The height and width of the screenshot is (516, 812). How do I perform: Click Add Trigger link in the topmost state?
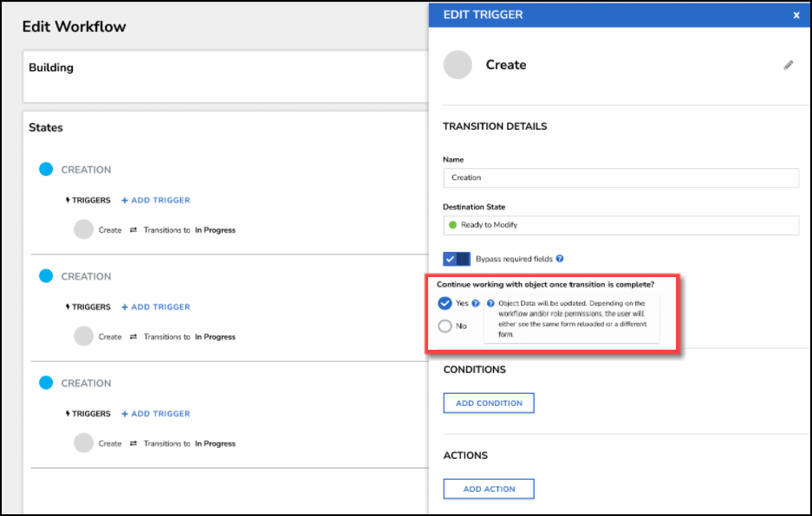point(156,200)
